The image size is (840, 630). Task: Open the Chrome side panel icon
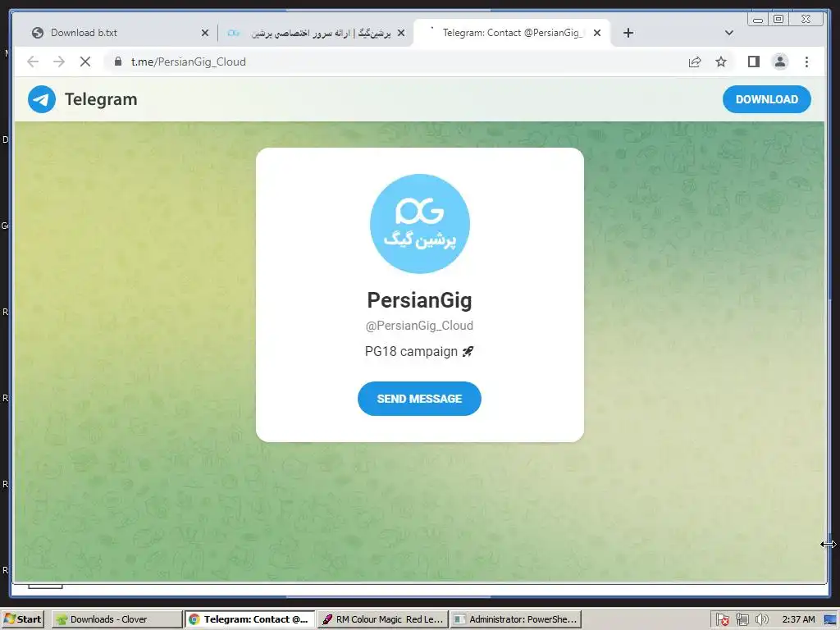[754, 62]
